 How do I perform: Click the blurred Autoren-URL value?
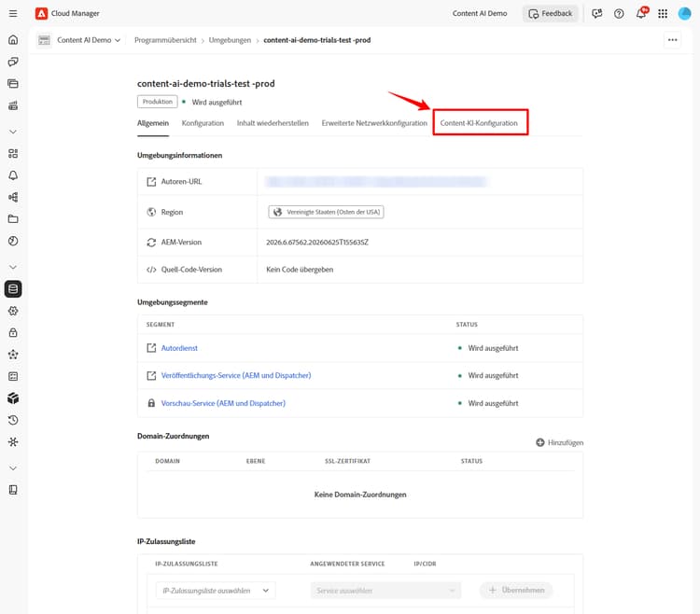[376, 182]
